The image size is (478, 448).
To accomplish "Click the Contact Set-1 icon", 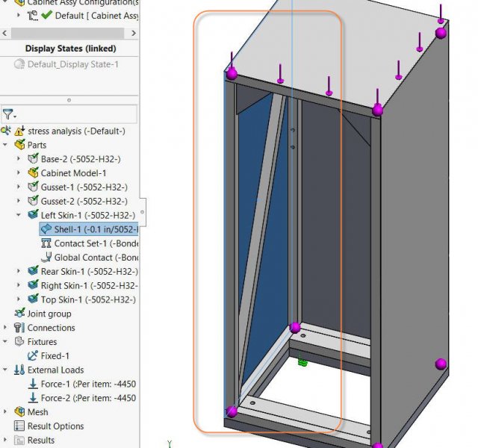I will click(46, 243).
